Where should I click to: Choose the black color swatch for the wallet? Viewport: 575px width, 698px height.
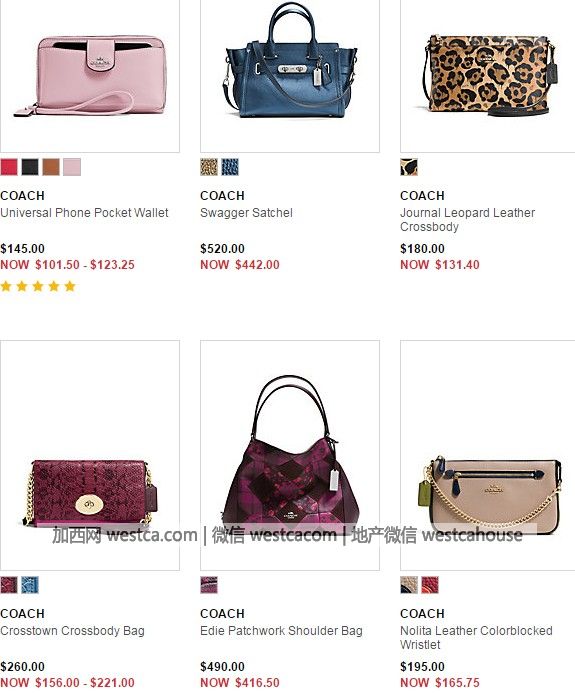[x=30, y=167]
